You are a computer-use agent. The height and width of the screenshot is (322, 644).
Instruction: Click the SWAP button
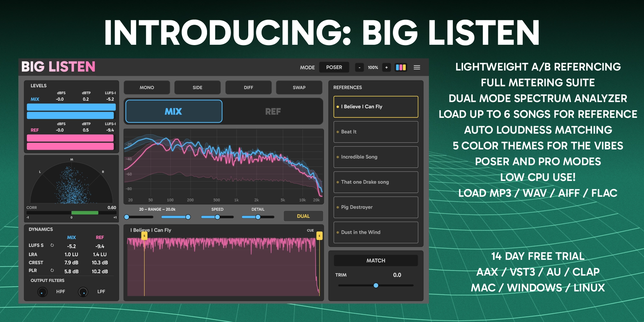click(299, 87)
